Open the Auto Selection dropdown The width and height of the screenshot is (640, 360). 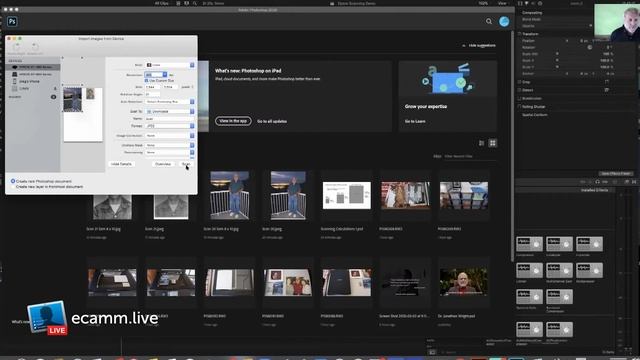pos(170,102)
